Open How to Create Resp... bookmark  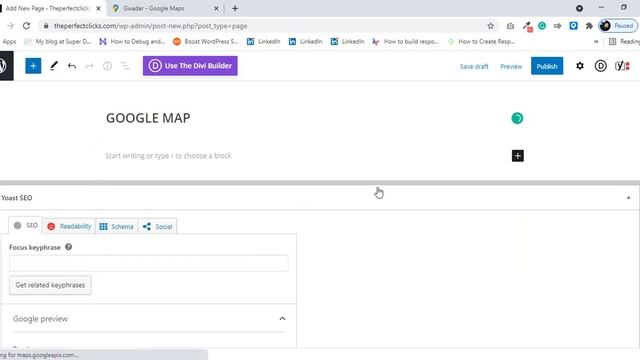(481, 42)
